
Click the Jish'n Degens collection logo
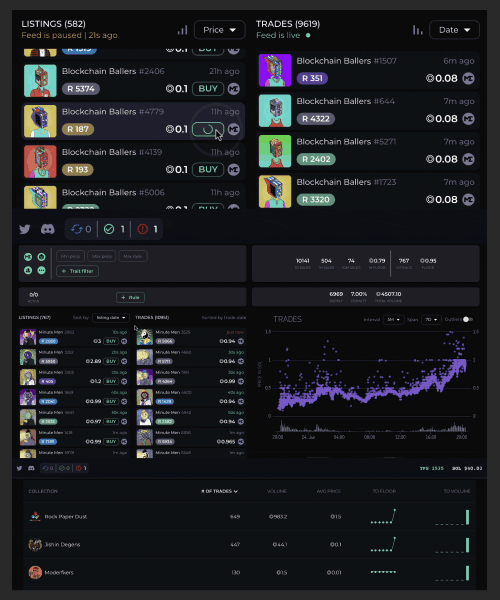click(35, 545)
